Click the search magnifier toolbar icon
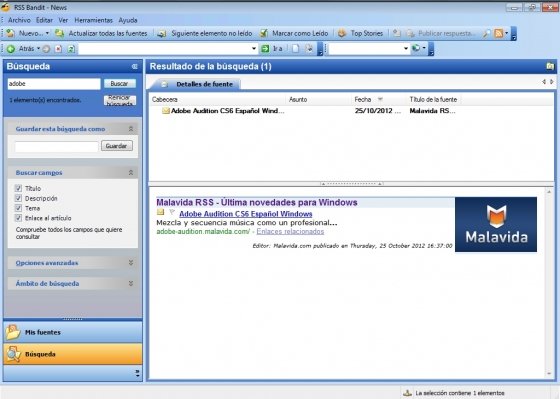 pos(486,34)
